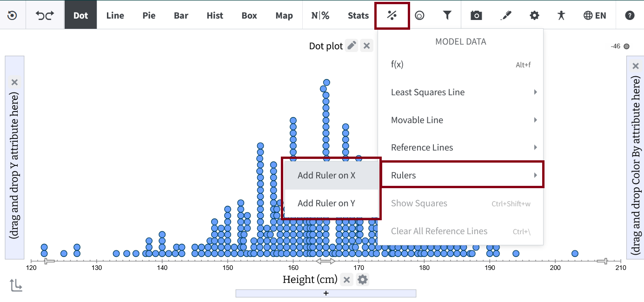Open the settings gear in the toolbar
Viewport: 644px width, 302px height.
[534, 15]
